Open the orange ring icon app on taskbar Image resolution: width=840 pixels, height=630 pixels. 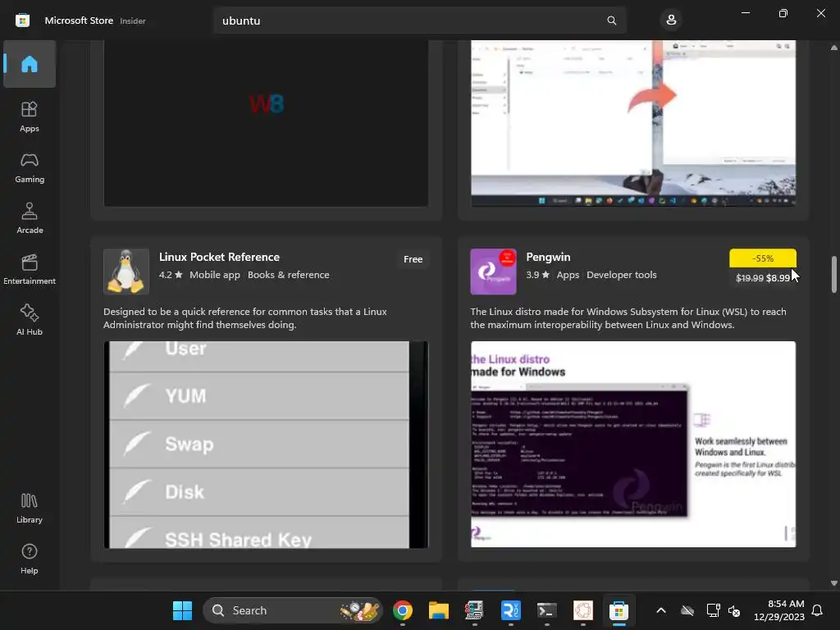(x=583, y=610)
